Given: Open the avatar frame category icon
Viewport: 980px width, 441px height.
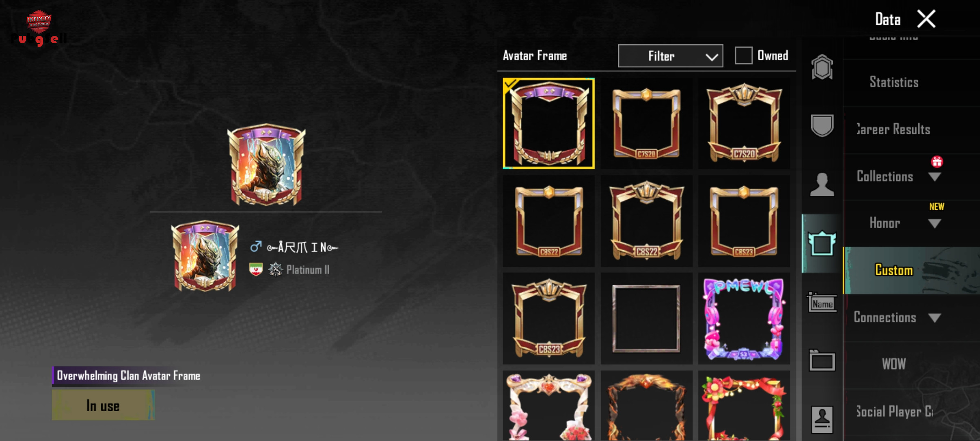Looking at the screenshot, I should tap(822, 243).
